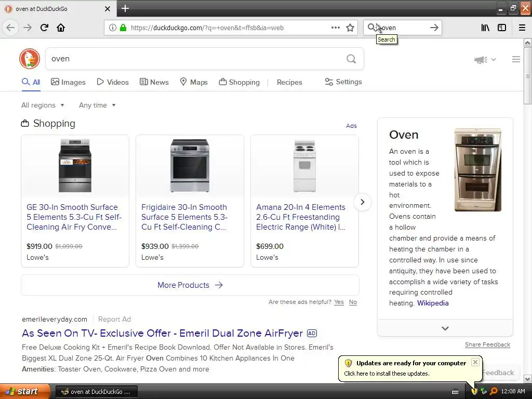This screenshot has height=399, width=532.
Task: Click the green padlock security icon
Action: click(123, 28)
